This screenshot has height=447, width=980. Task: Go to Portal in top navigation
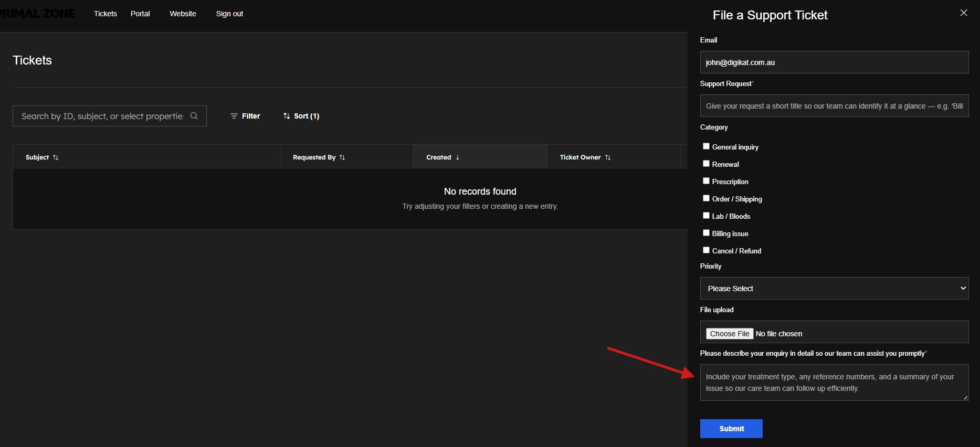point(140,14)
